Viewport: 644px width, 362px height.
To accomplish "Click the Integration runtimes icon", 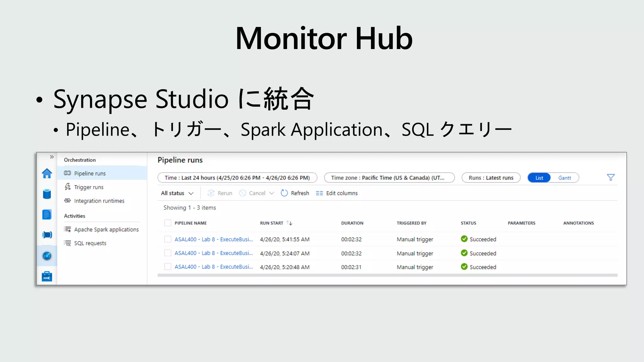I will (x=67, y=200).
